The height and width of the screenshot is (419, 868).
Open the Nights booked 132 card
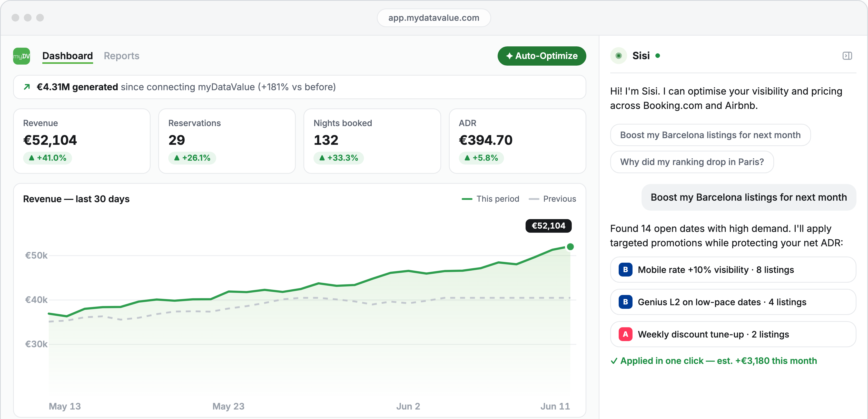tap(372, 141)
